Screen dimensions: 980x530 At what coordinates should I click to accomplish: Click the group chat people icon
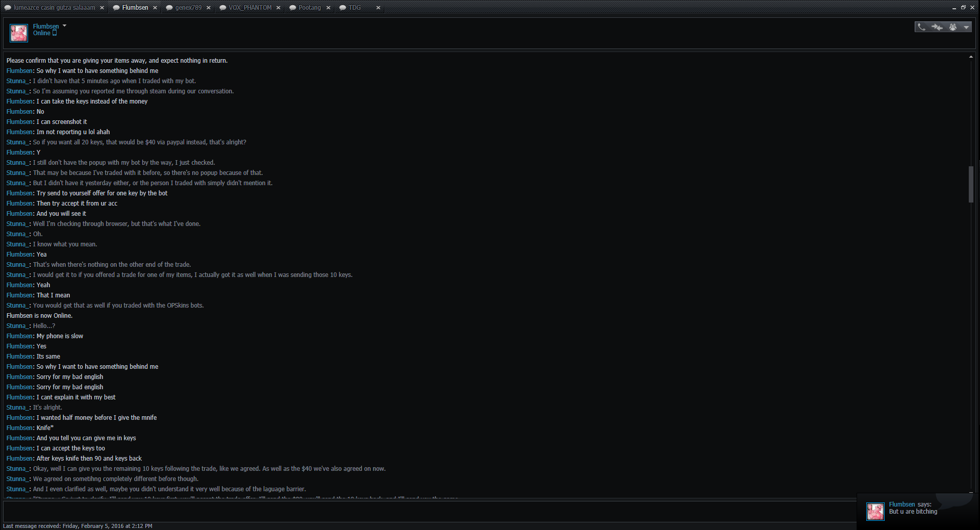tap(952, 27)
